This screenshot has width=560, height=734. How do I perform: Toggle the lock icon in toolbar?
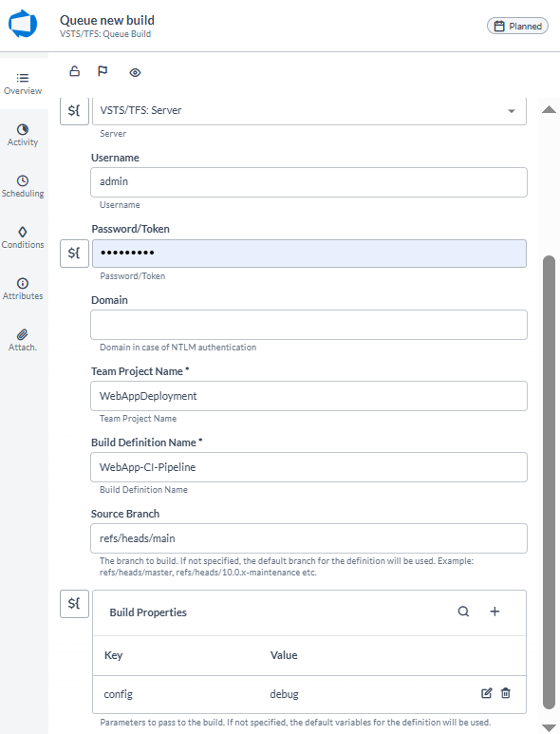[x=74, y=71]
